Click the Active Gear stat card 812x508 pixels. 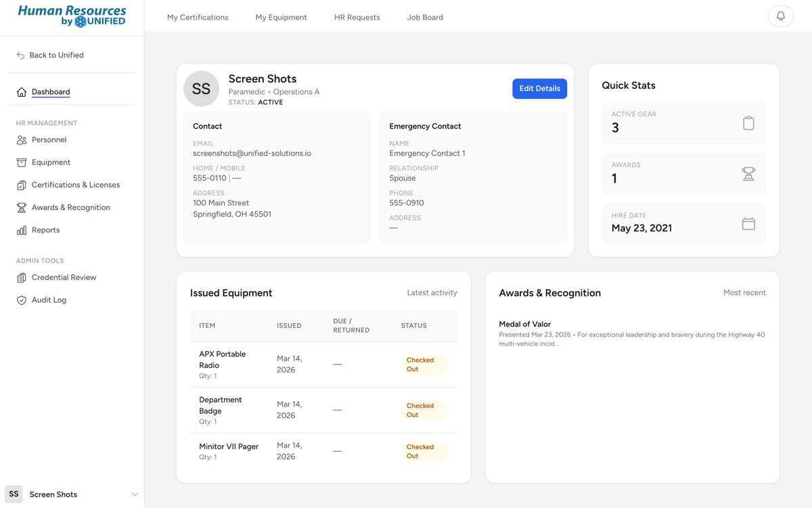[683, 123]
